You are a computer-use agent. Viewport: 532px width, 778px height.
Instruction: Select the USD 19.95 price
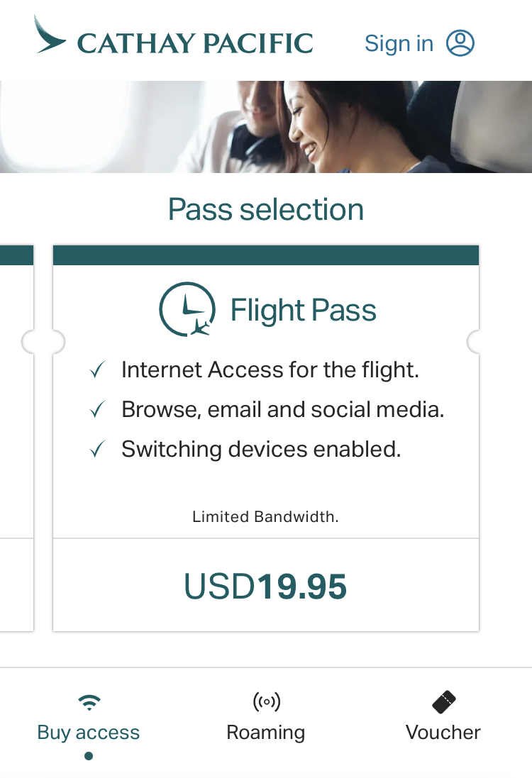[x=265, y=587]
